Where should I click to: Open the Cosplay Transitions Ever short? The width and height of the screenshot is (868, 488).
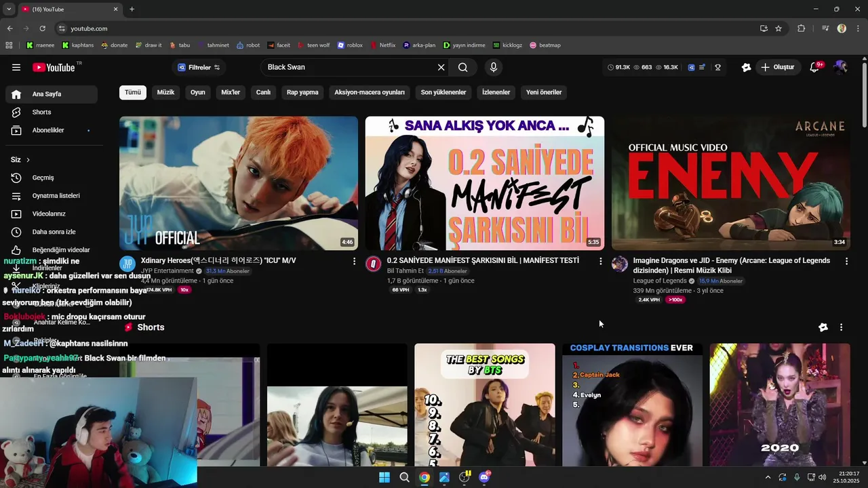tap(632, 405)
